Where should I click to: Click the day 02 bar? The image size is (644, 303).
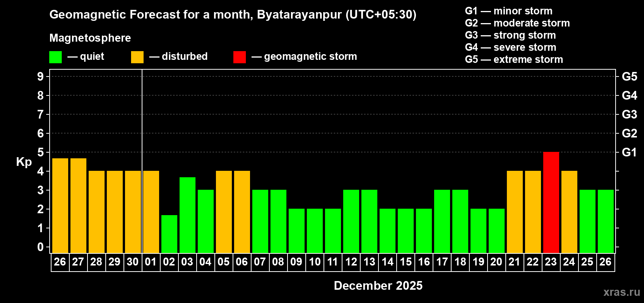pyautogui.click(x=169, y=234)
